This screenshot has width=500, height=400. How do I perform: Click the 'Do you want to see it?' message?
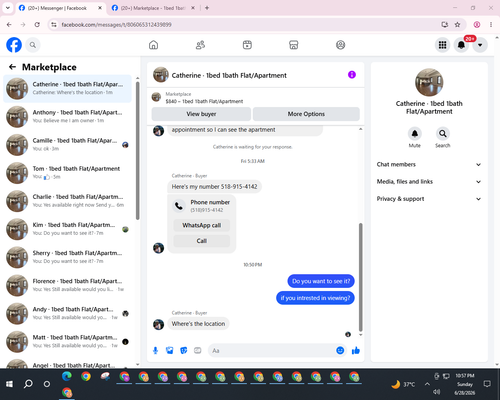(x=321, y=281)
